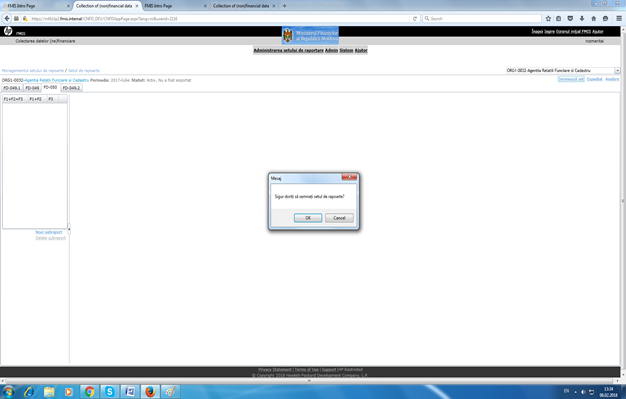Click OK in the Mesaj dialog
This screenshot has width=626, height=399.
pos(308,218)
